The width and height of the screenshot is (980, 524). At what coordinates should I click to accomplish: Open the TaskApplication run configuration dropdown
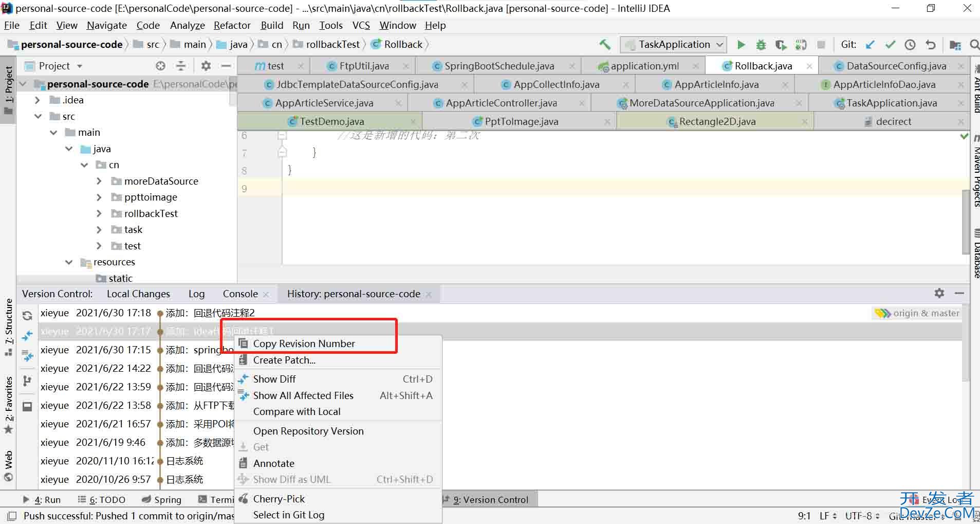[674, 45]
